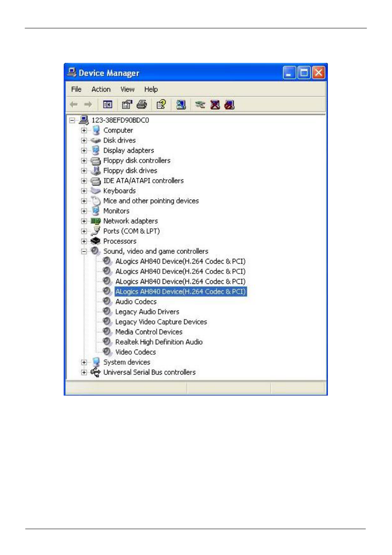Expand the Display adapters node

[84, 150]
